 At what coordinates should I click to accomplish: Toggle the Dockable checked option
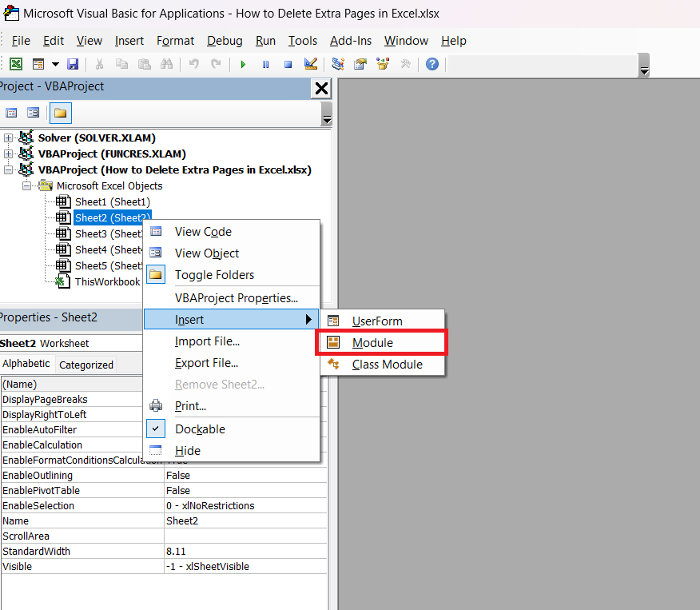232,429
